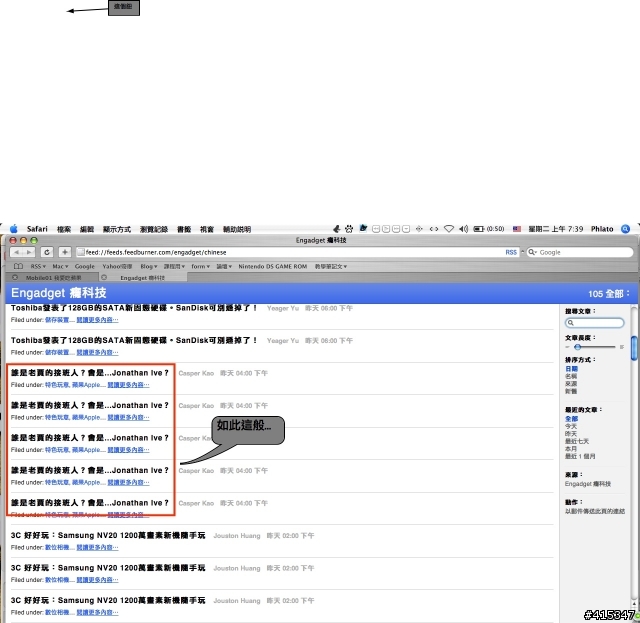The image size is (640, 623).
Task: Expand the RSS bookmarks folder
Action: pos(38,266)
